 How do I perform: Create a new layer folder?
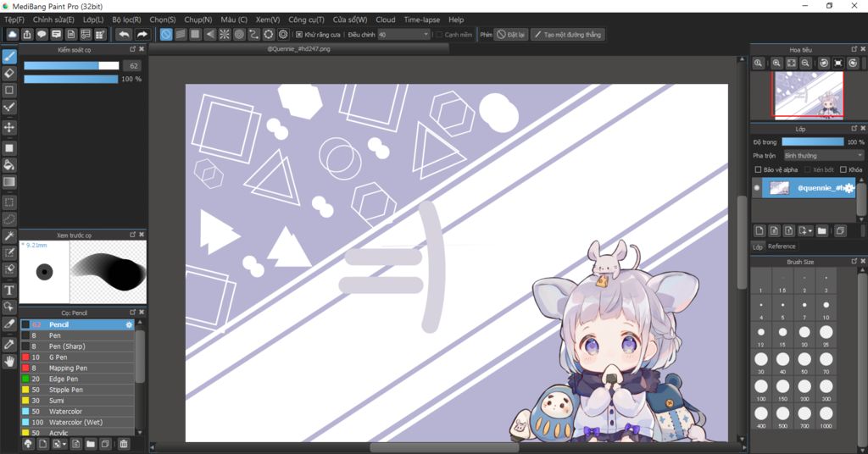pyautogui.click(x=822, y=230)
